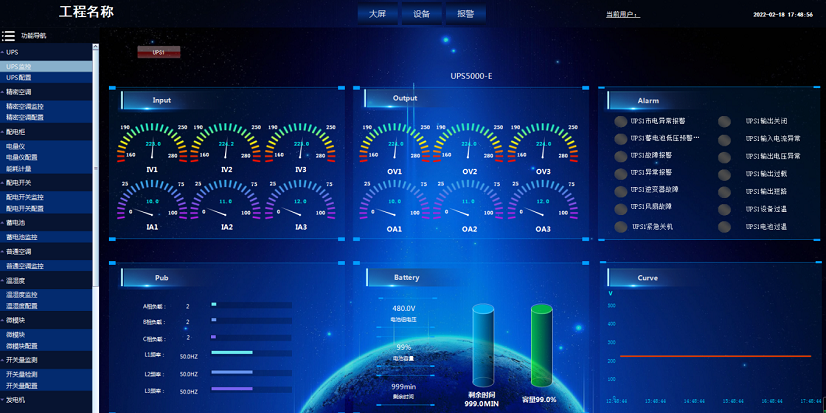This screenshot has width=826, height=413.
Task: Click the blue 剩余时间 battery cylinder
Action: coord(483,346)
